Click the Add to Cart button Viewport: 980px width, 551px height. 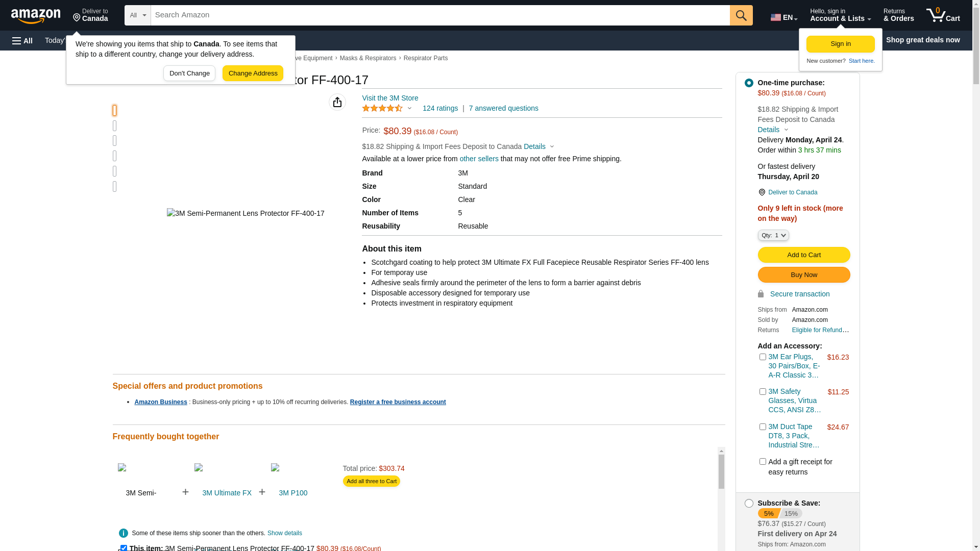pos(803,255)
